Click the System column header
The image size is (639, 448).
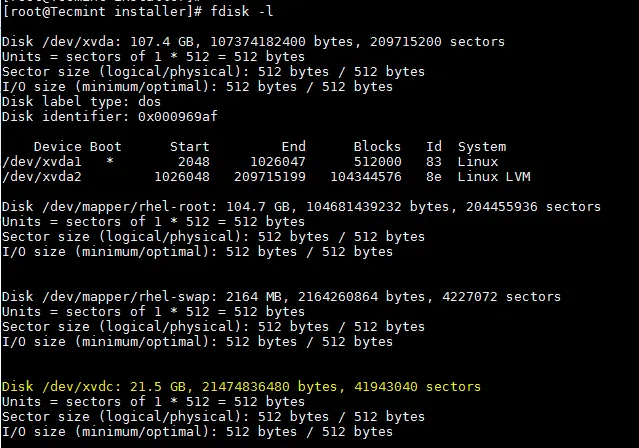pyautogui.click(x=482, y=146)
